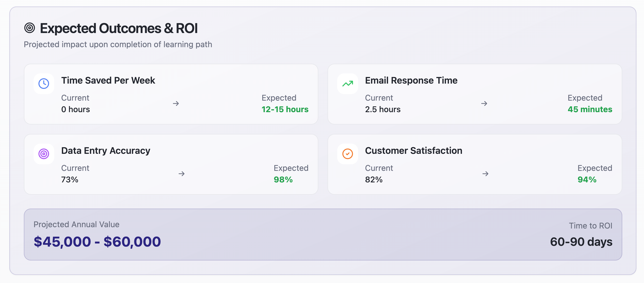
Task: Click the Data Entry Accuracy heading
Action: click(x=106, y=151)
